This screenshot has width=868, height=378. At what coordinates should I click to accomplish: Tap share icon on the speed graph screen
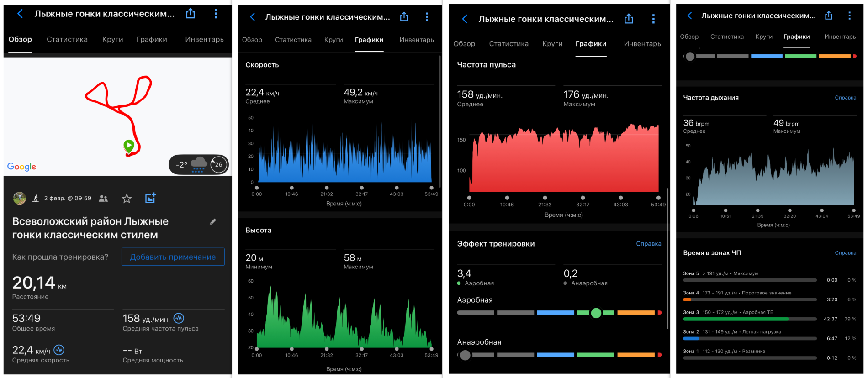pos(404,17)
